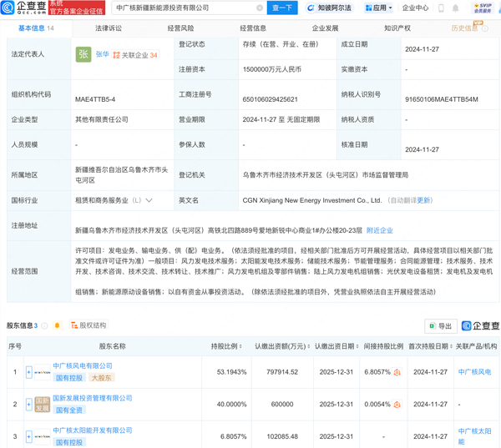The image size is (501, 448).
Task: Expand row 1 shareholder 中广核风电有限公司
Action: [28, 372]
